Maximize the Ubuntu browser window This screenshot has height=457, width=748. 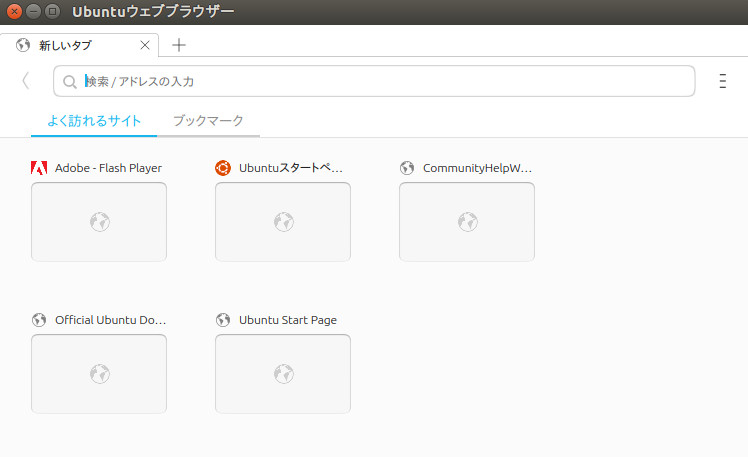(x=52, y=11)
